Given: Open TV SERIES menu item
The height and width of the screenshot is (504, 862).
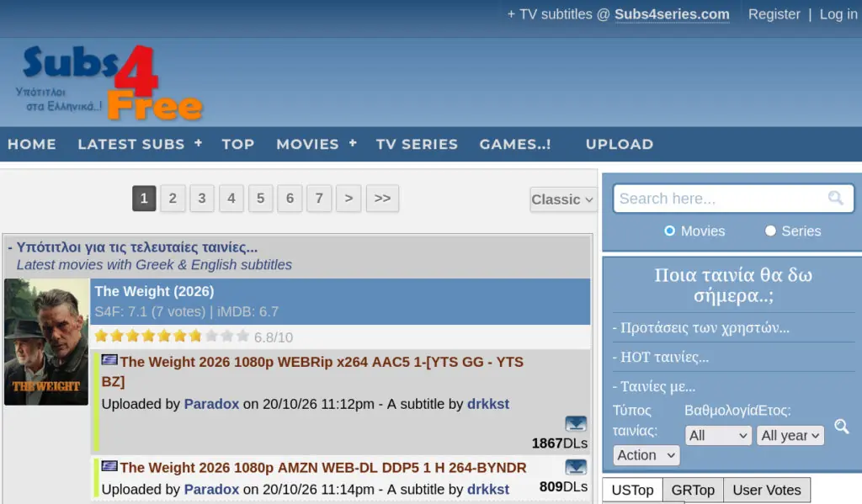Looking at the screenshot, I should [x=417, y=144].
